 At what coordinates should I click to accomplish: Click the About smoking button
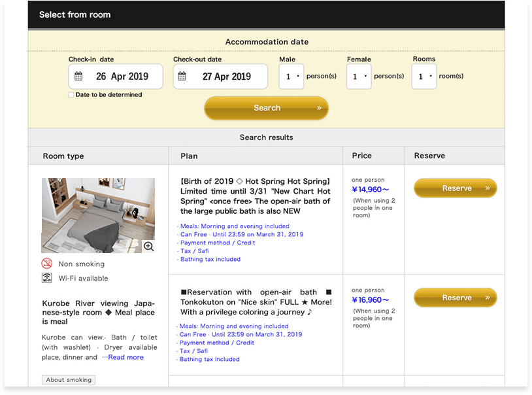(69, 380)
